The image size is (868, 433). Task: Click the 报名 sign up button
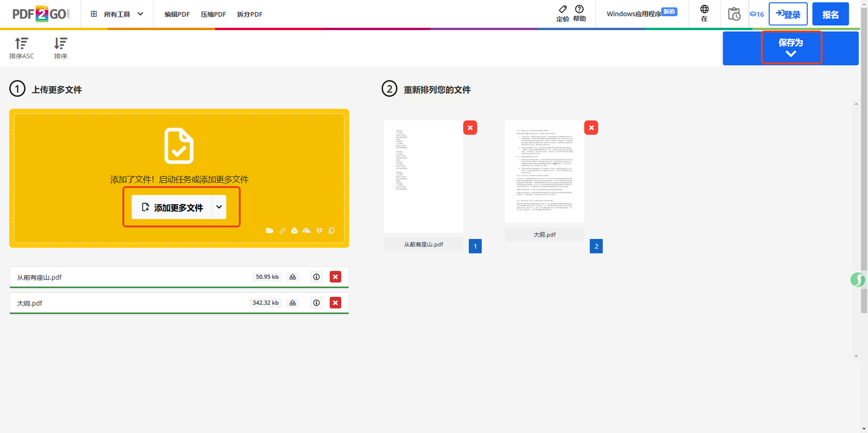[831, 14]
